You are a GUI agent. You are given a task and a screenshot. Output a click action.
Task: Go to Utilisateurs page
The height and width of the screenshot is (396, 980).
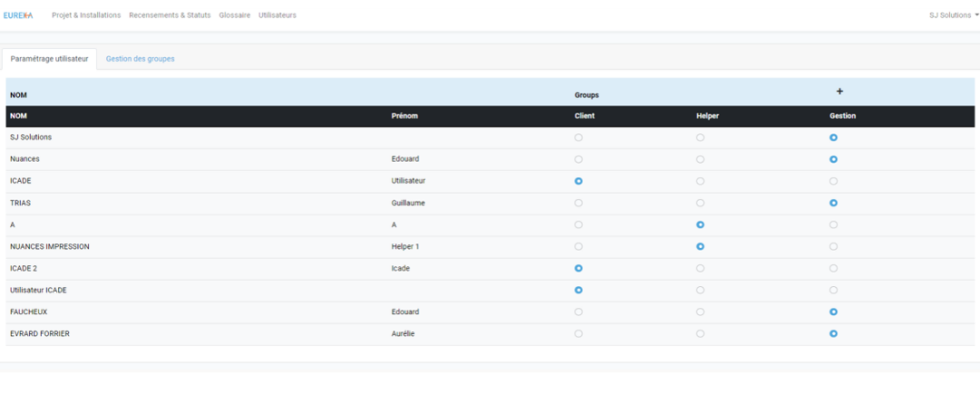coord(278,15)
